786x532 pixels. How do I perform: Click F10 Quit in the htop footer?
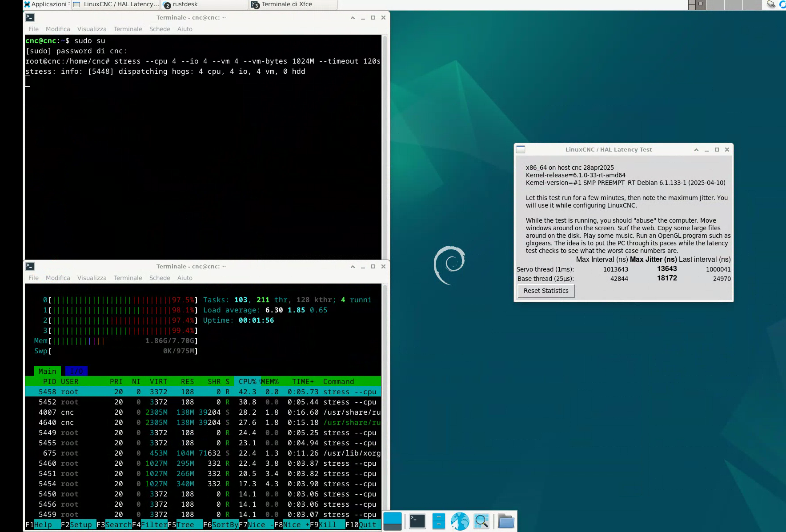pos(363,524)
